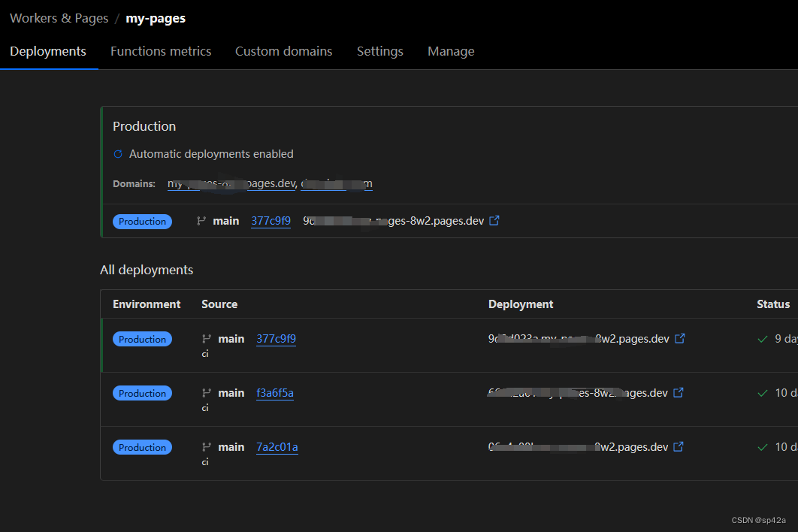Open the Custom domains tab
This screenshot has width=798, height=532.
coord(283,51)
